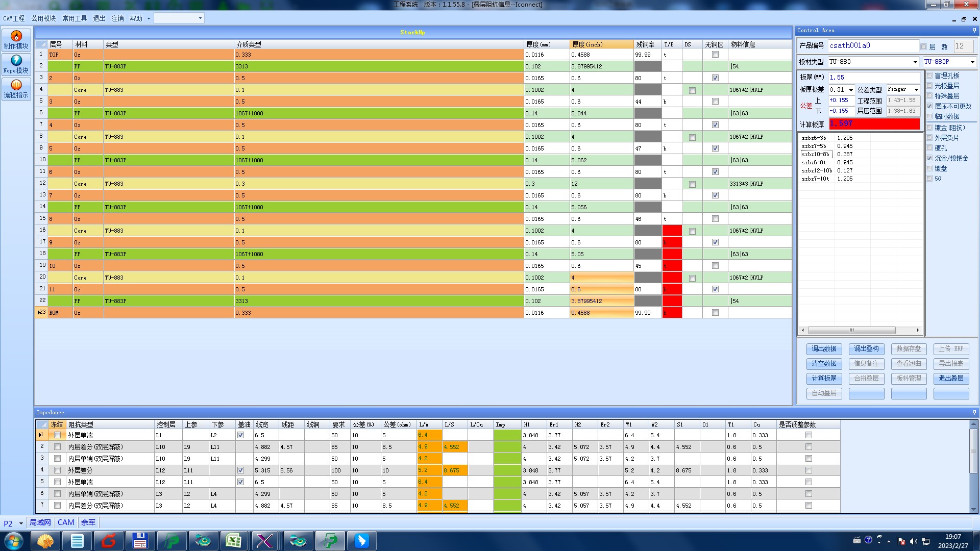Click the floppy disk taskbar icon
Viewport: 980px width, 551px height.
(140, 541)
